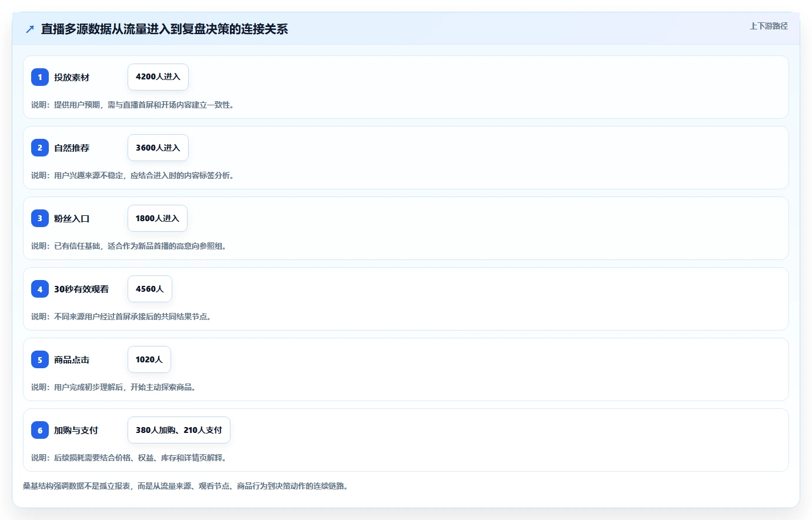Viewport: 812px width, 520px height.
Task: Click the step 2 number badge
Action: 40,148
